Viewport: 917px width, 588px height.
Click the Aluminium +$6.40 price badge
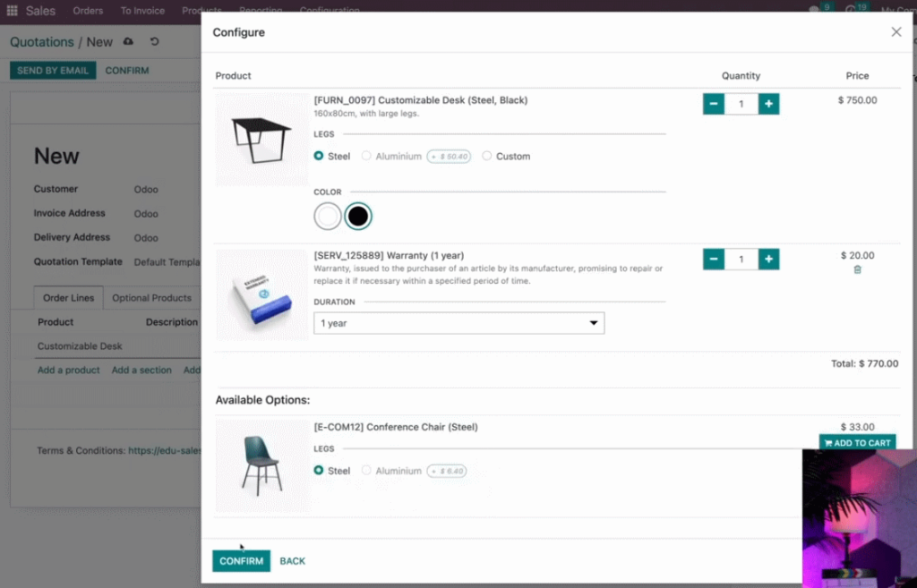447,471
